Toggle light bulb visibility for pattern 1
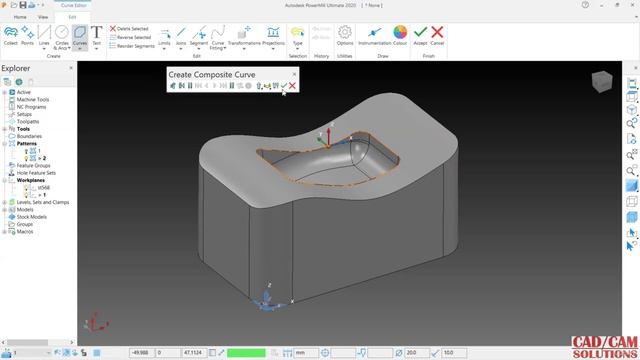The image size is (640, 360). click(26, 151)
